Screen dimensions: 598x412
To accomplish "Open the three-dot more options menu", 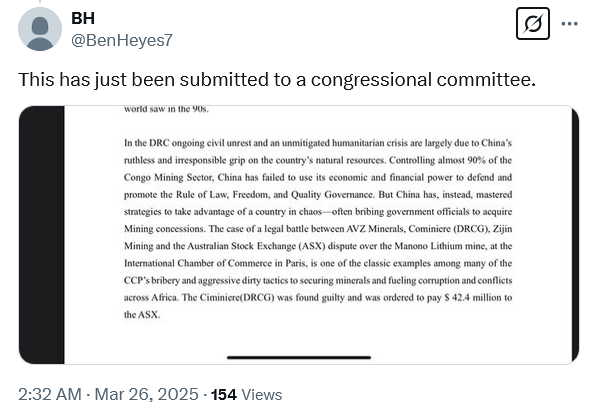I will pyautogui.click(x=569, y=24).
